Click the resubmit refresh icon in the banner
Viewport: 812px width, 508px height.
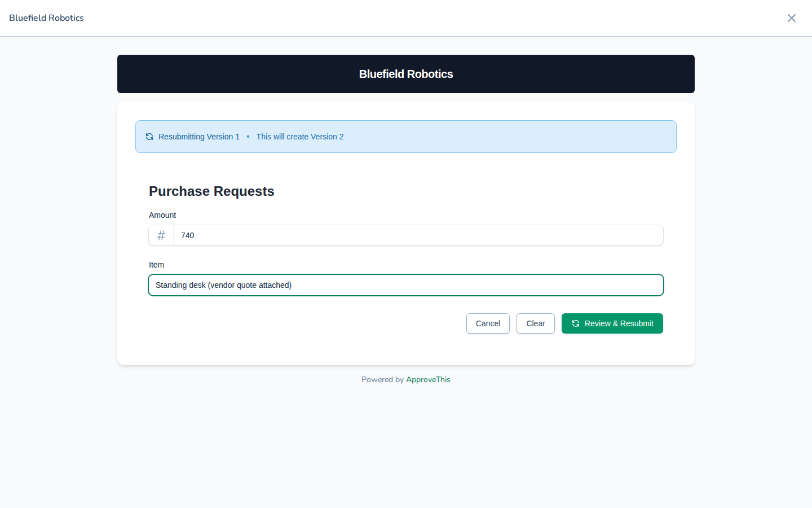pyautogui.click(x=149, y=137)
